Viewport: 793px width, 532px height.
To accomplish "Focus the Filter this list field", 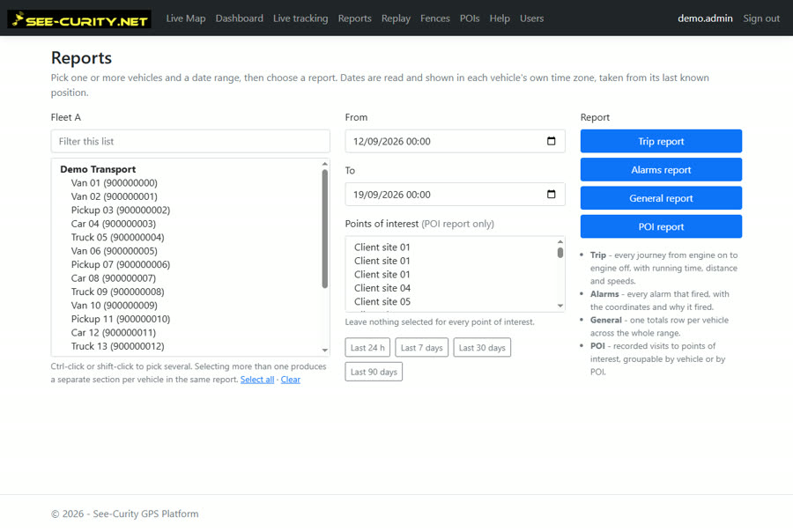I will point(190,141).
